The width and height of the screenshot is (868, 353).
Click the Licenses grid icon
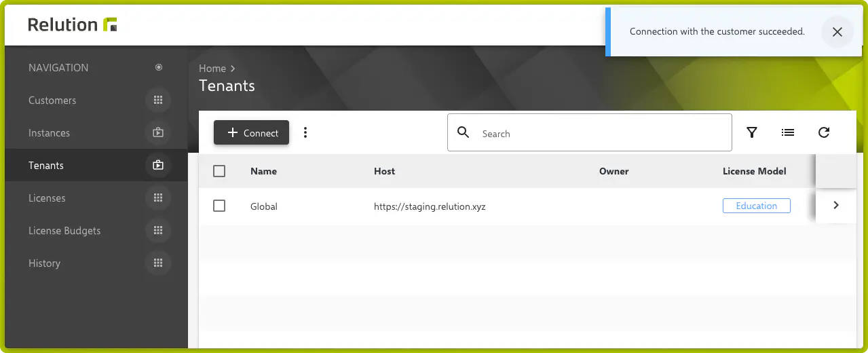coord(158,198)
